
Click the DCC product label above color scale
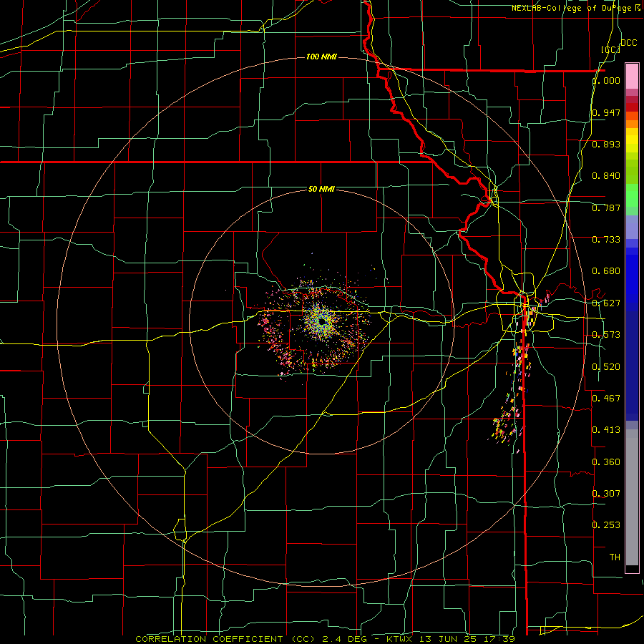[x=628, y=43]
